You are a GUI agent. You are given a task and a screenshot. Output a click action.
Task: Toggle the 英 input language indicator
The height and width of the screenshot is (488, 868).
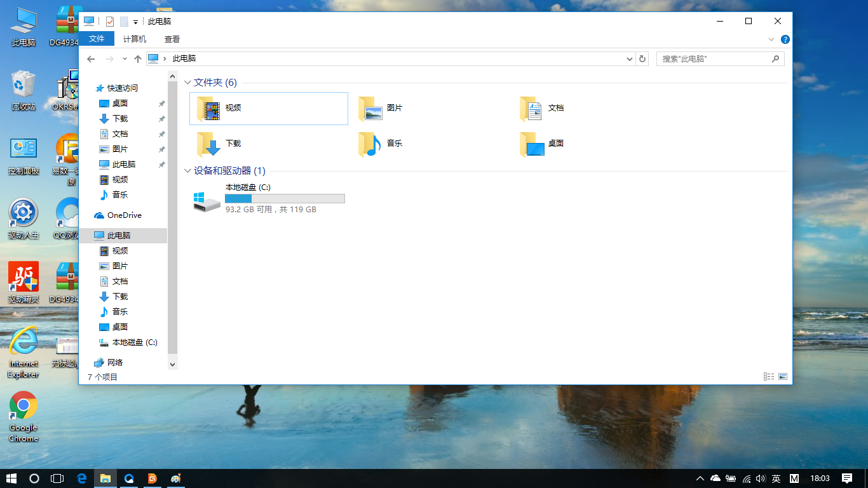coord(776,478)
